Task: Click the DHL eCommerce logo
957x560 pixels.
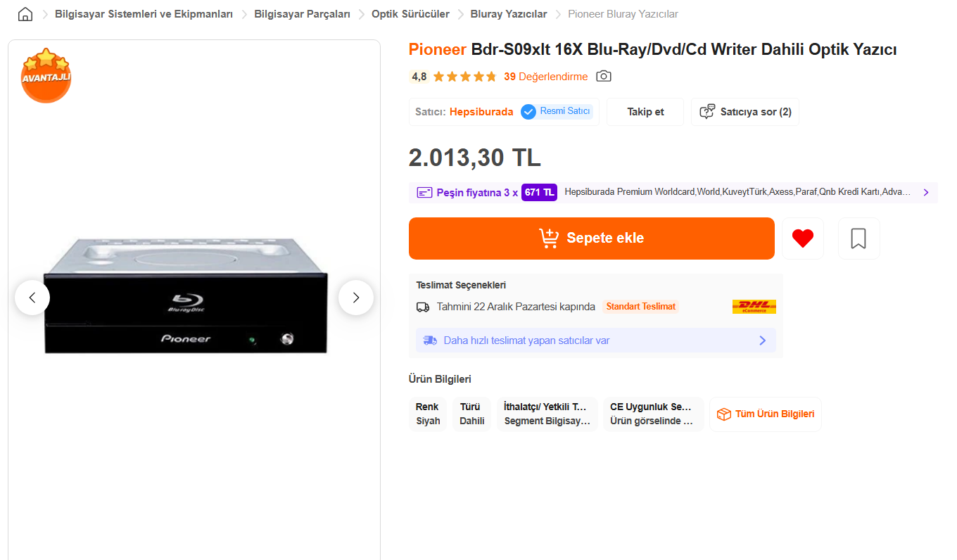Action: click(x=754, y=307)
